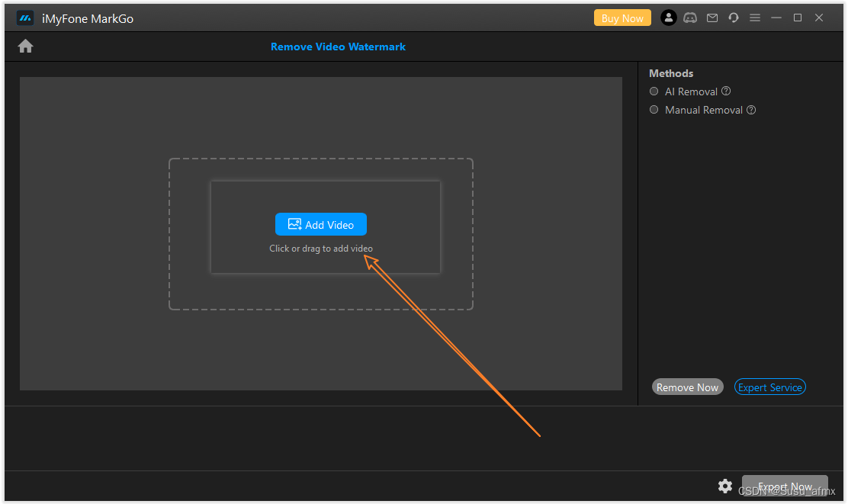Image resolution: width=848 pixels, height=504 pixels.
Task: Click the 'Click or drag to add video' text
Action: [x=321, y=249]
